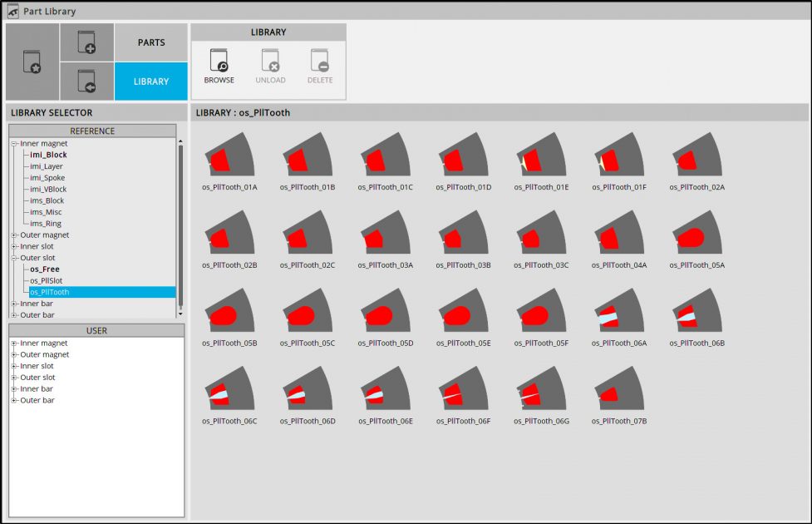
Task: Select the os_PllTooth_01A part thumbnail
Action: coord(229,156)
